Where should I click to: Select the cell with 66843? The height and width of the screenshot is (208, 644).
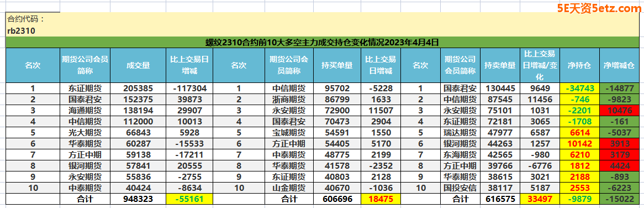[x=138, y=133]
